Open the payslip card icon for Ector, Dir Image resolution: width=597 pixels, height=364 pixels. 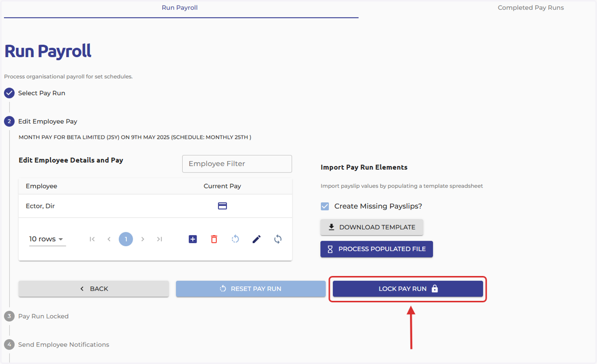(x=222, y=206)
